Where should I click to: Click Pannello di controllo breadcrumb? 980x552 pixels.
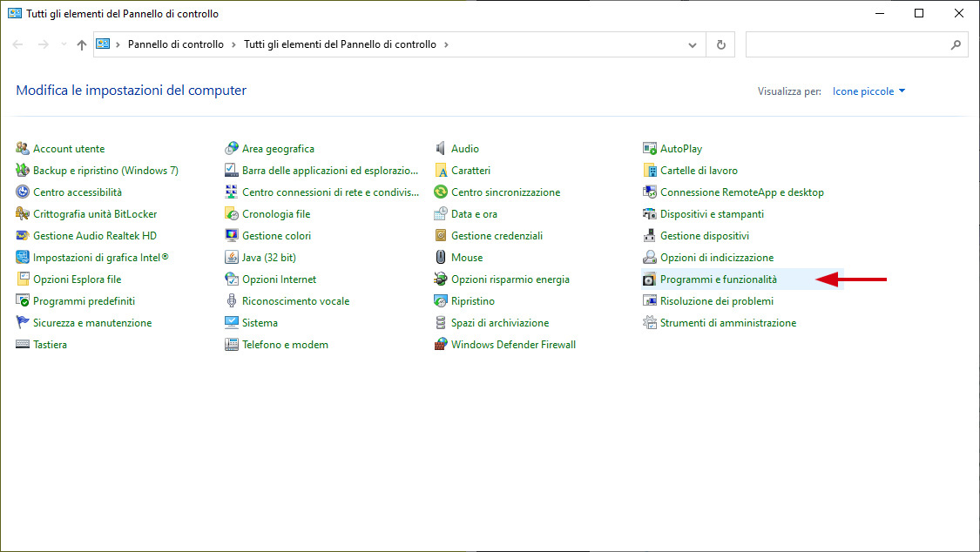pyautogui.click(x=176, y=44)
